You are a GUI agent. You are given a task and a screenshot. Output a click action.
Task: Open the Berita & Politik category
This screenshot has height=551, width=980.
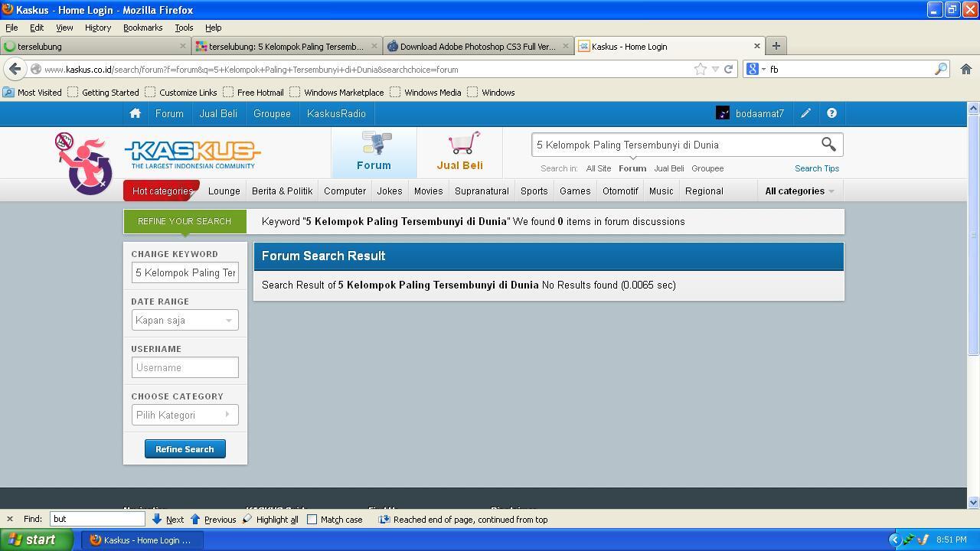[282, 191]
